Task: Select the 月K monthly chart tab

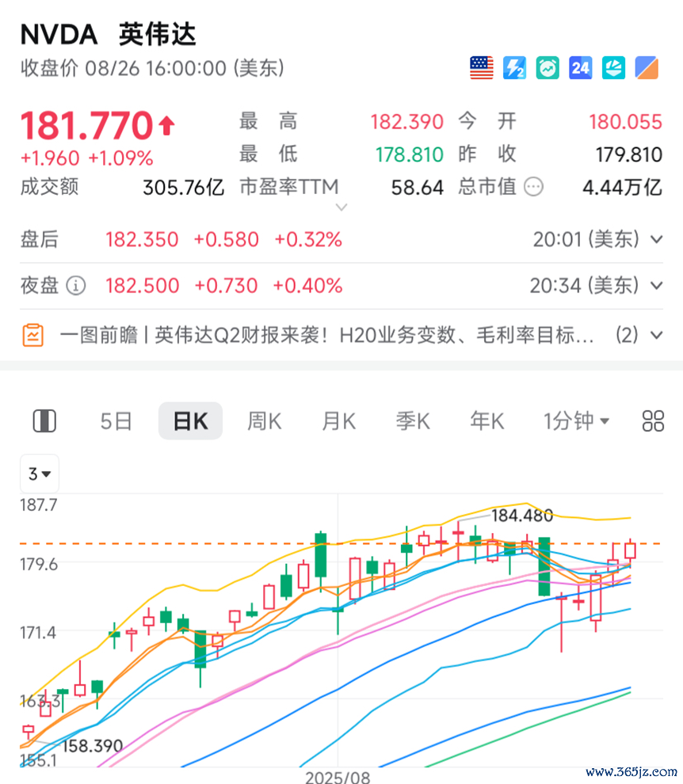Action: click(338, 421)
